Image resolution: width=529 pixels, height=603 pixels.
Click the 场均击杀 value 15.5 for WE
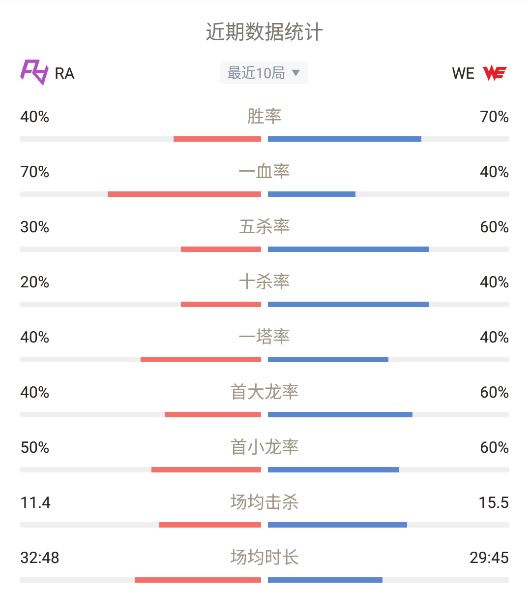[494, 503]
